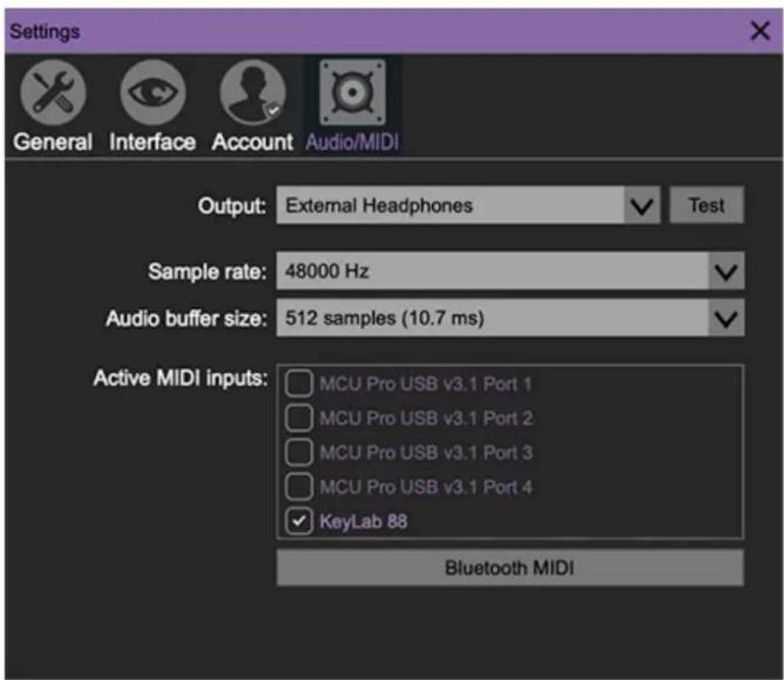The image size is (784, 680).
Task: Click the Test audio output button
Action: click(706, 205)
